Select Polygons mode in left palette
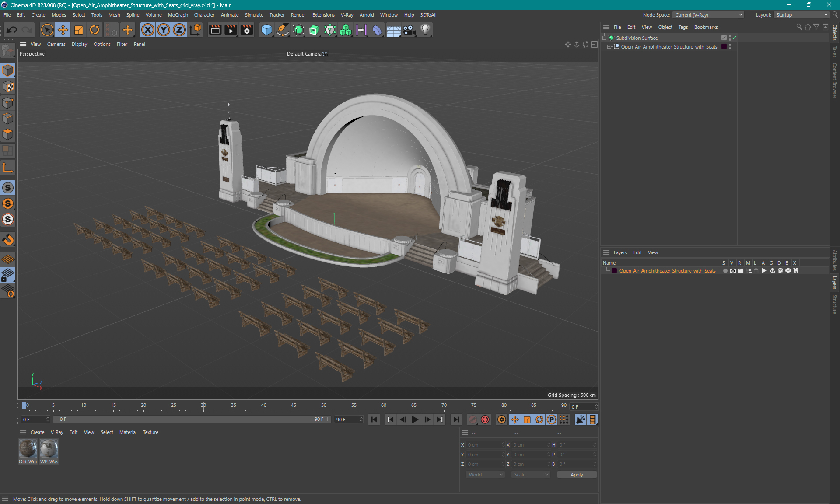Image resolution: width=840 pixels, height=504 pixels. point(8,134)
